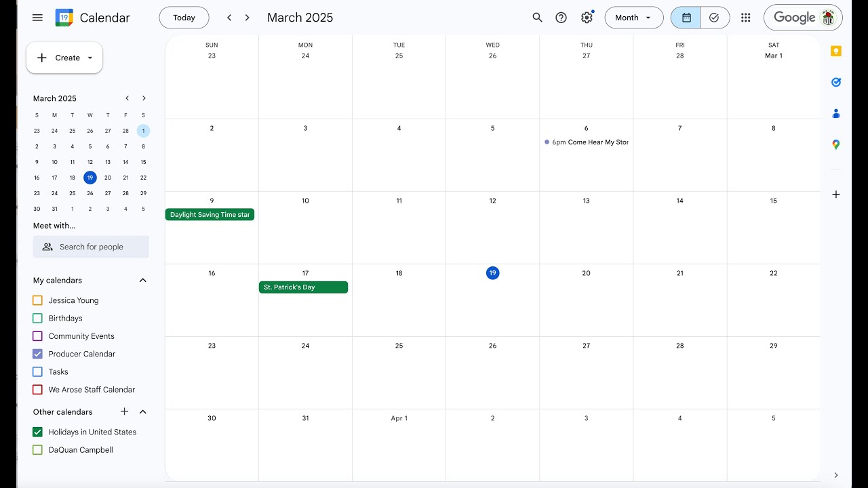The image size is (868, 488).
Task: Open St. Patrick's Day event
Action: tap(303, 287)
